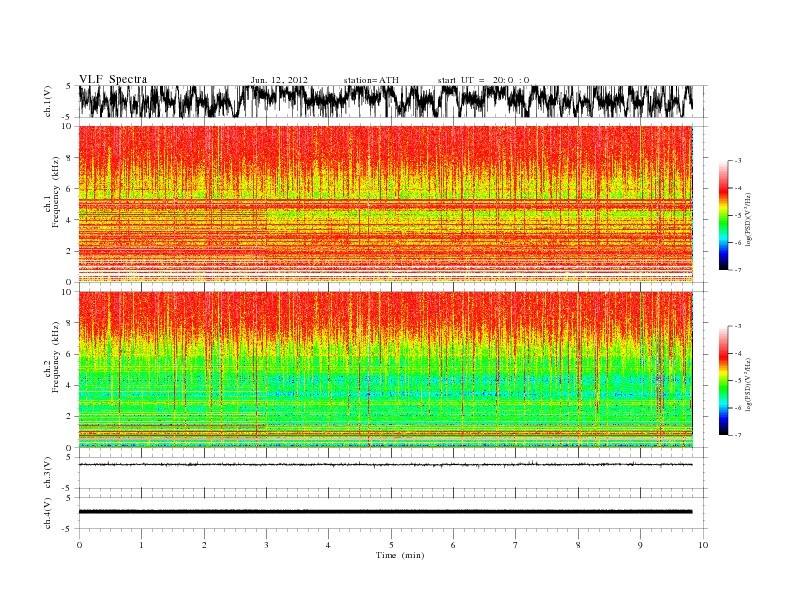Click the time axis tick label '7'
The height and width of the screenshot is (612, 792).
tap(515, 545)
